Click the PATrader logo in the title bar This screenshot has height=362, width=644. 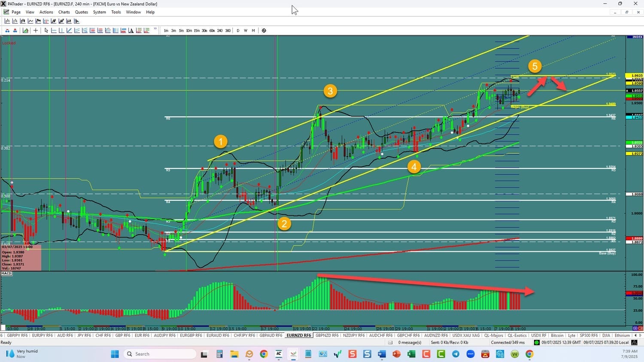[x=3, y=4]
